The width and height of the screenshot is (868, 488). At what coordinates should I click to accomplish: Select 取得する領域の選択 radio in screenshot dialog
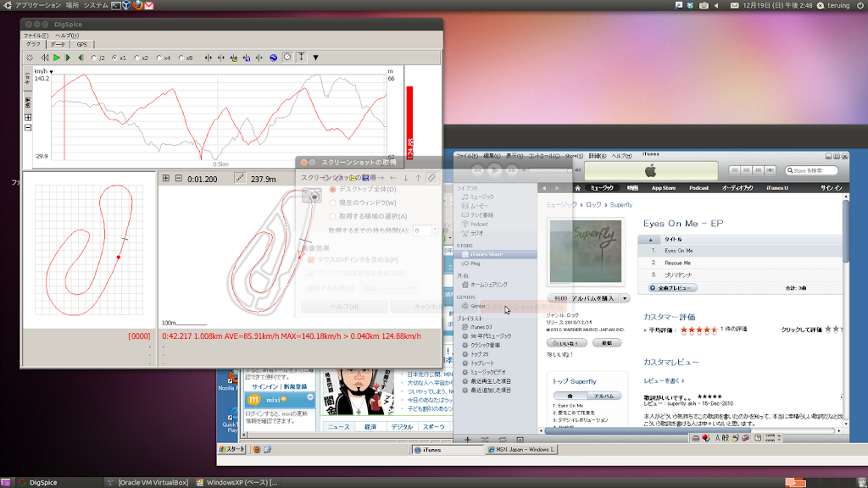[332, 216]
